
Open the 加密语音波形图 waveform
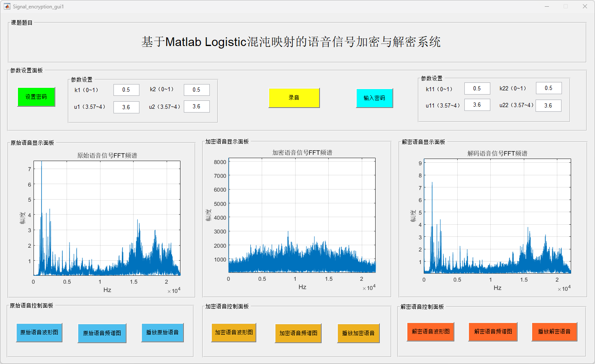coord(234,333)
